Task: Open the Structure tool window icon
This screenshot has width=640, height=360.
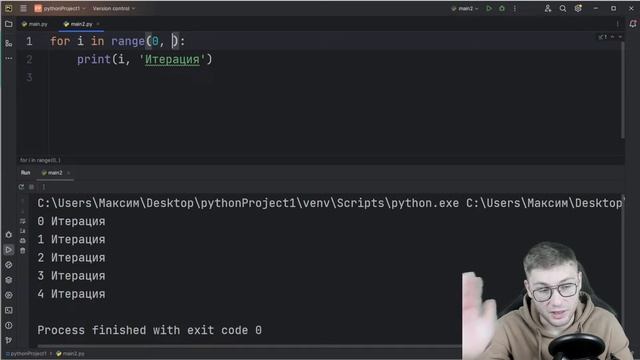Action: coord(9,43)
